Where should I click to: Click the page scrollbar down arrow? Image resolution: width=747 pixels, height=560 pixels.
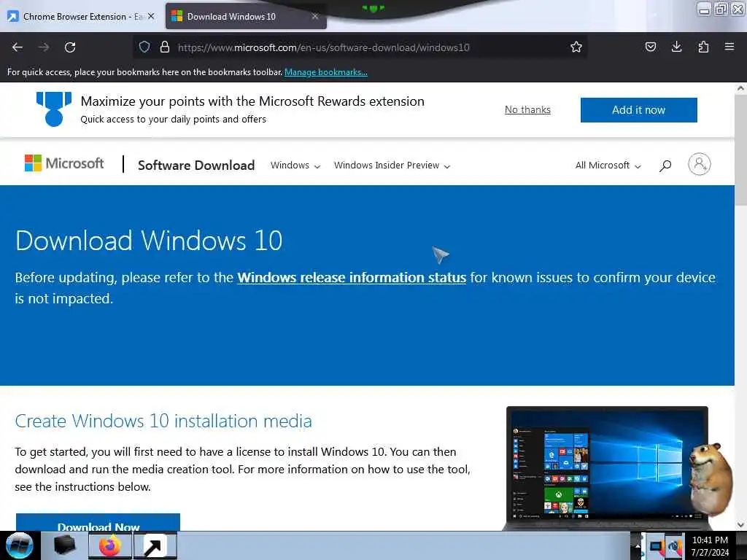tap(740, 525)
